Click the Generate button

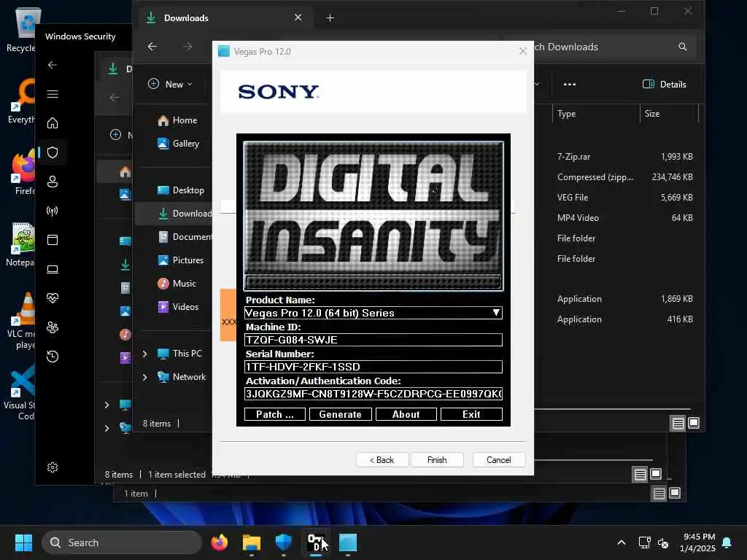340,414
